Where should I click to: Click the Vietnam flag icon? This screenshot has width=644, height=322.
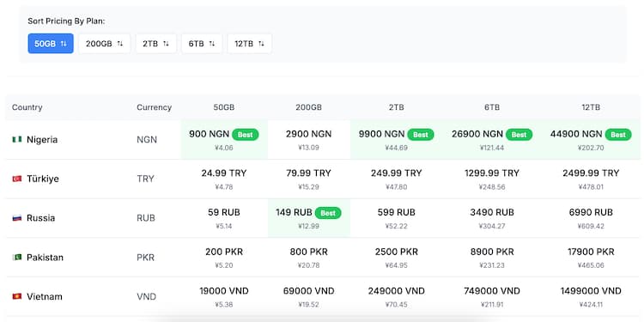click(17, 296)
